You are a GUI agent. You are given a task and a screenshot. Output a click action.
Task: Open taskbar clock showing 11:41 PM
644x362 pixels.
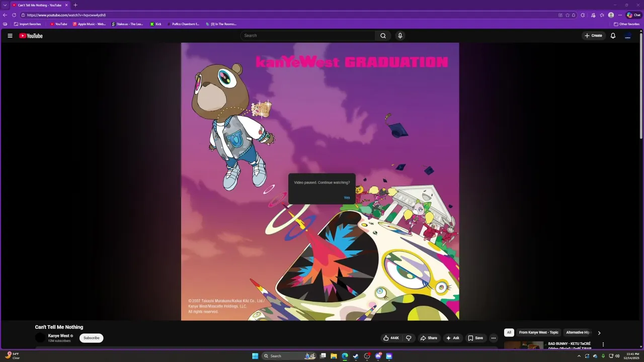[632, 356]
